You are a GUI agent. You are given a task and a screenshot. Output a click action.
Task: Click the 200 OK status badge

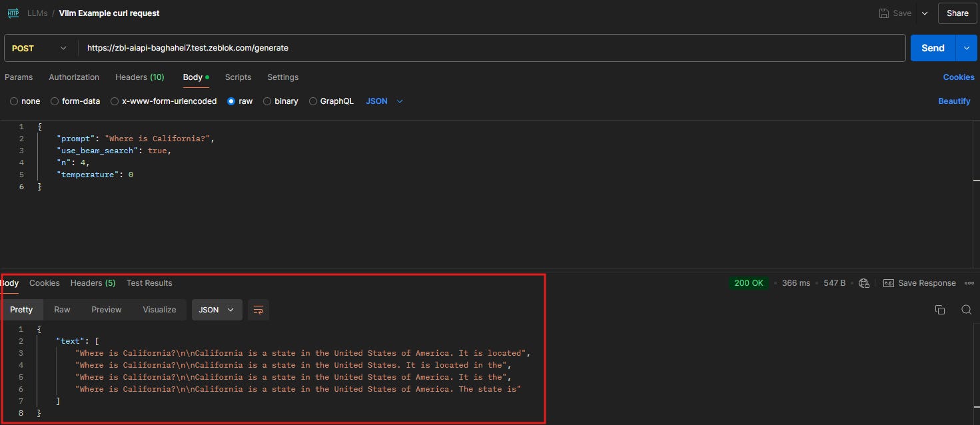tap(749, 283)
